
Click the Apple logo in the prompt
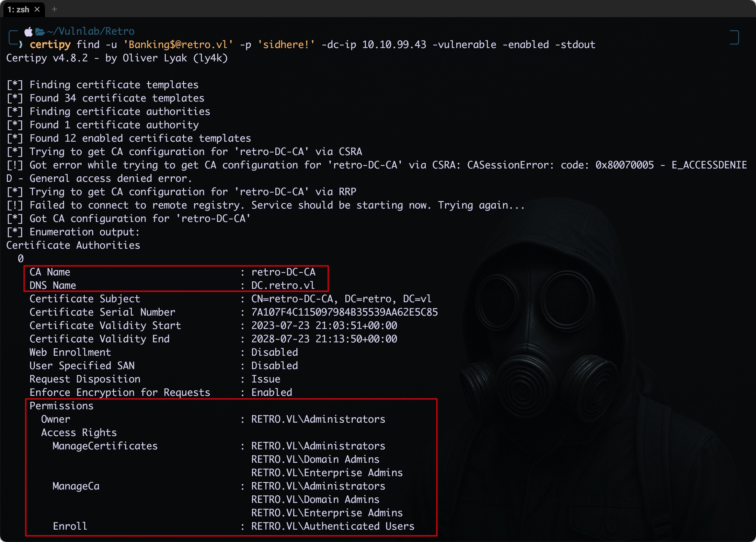pos(28,32)
